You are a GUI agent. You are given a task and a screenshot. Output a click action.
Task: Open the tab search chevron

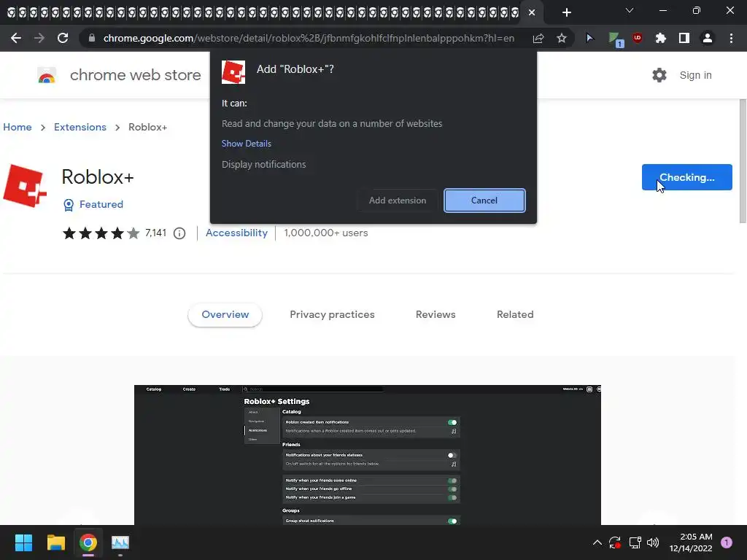630,10
